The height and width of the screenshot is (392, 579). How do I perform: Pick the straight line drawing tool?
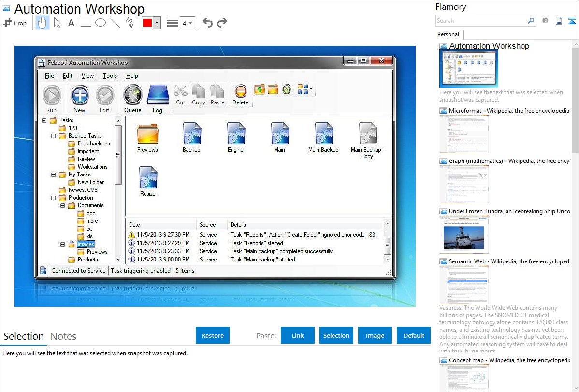[115, 23]
